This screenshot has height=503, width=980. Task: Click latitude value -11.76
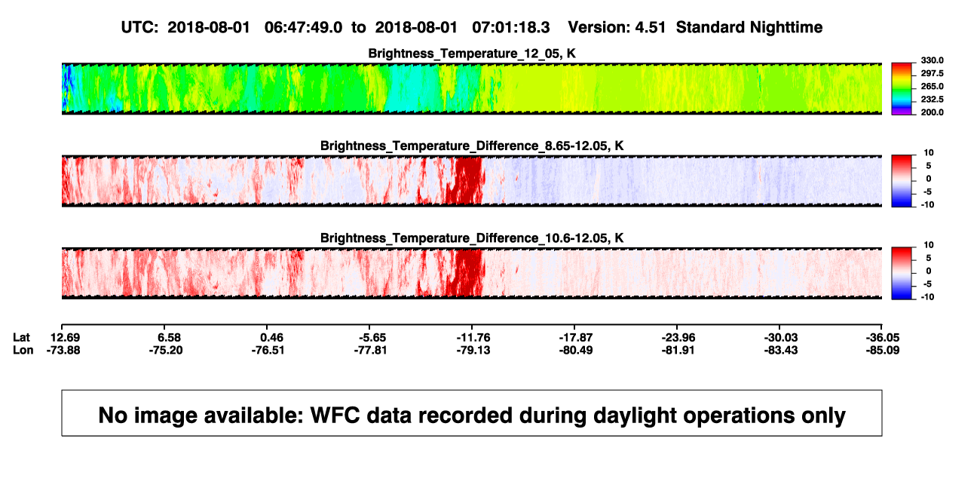(472, 336)
